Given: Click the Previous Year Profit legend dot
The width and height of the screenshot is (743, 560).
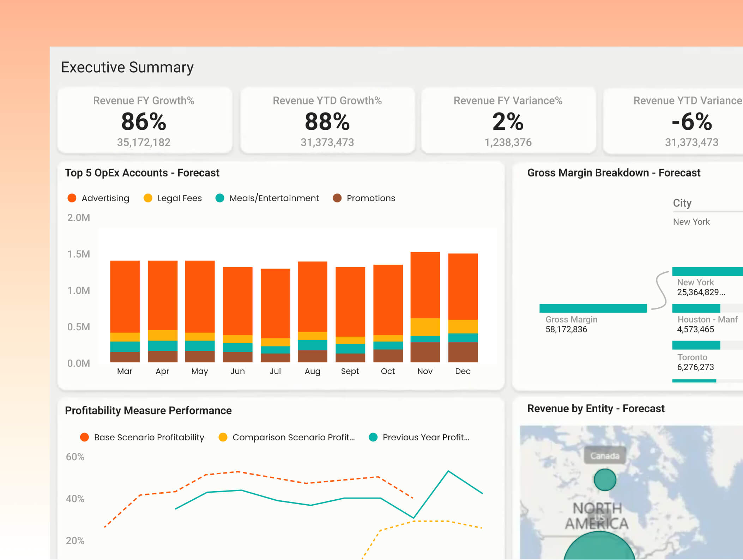Looking at the screenshot, I should (x=373, y=437).
